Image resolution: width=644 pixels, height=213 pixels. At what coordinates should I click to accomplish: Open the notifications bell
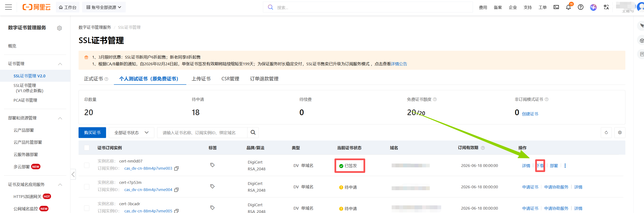[568, 7]
